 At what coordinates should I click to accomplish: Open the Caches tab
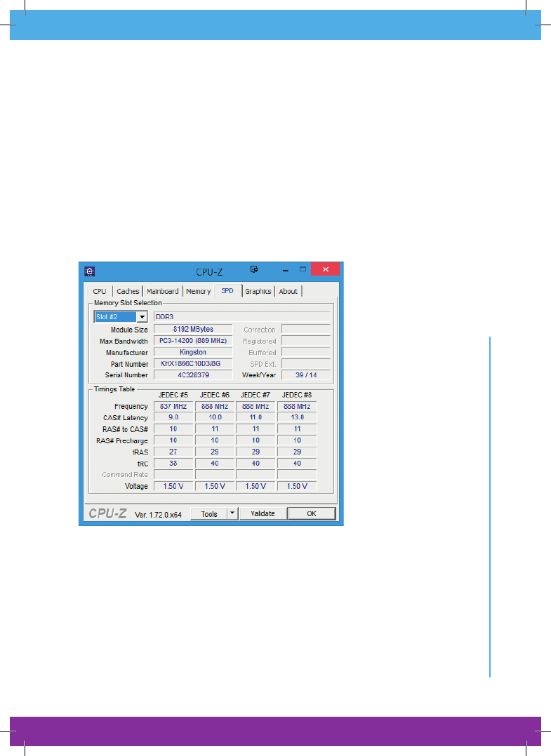click(x=128, y=291)
